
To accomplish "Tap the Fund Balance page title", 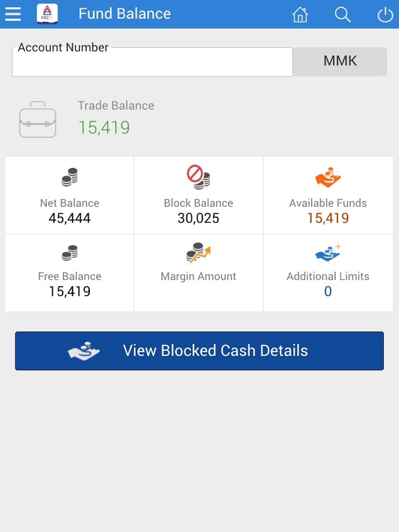I will (124, 14).
